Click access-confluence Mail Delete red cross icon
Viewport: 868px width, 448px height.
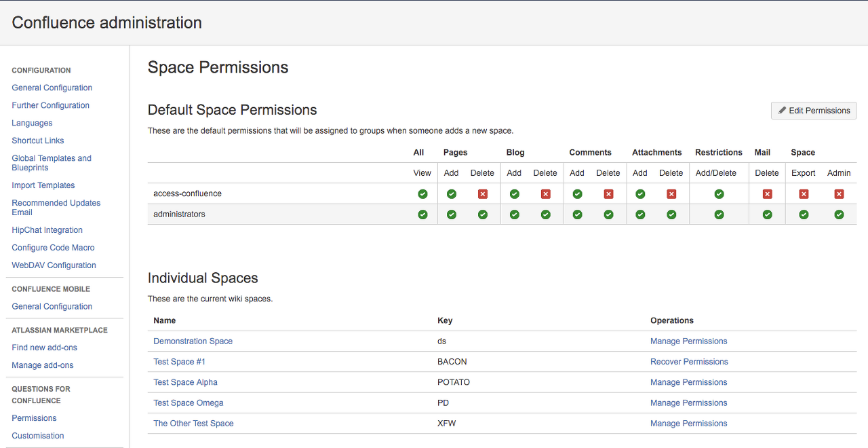[767, 194]
